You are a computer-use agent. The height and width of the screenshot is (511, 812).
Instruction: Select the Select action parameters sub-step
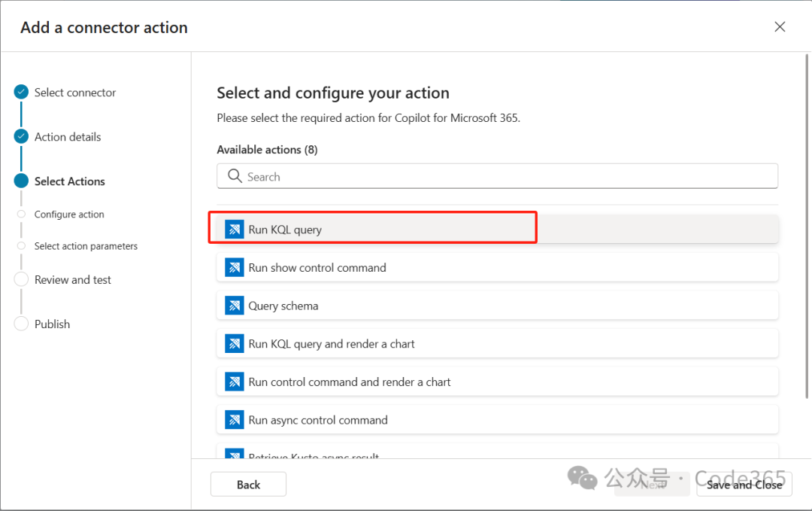[x=86, y=246]
